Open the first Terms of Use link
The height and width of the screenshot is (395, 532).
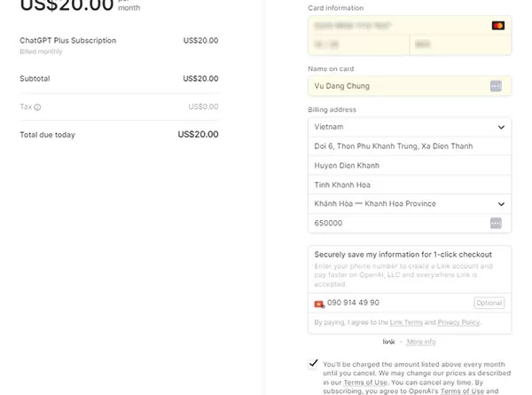coord(365,383)
